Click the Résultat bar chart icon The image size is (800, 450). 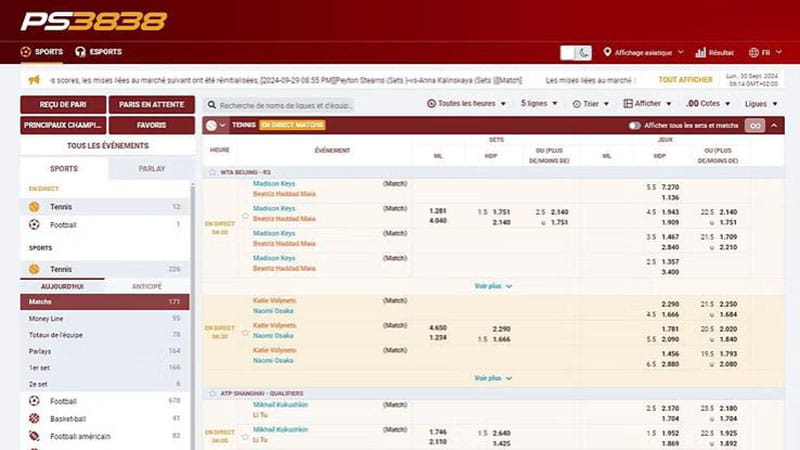coord(700,52)
